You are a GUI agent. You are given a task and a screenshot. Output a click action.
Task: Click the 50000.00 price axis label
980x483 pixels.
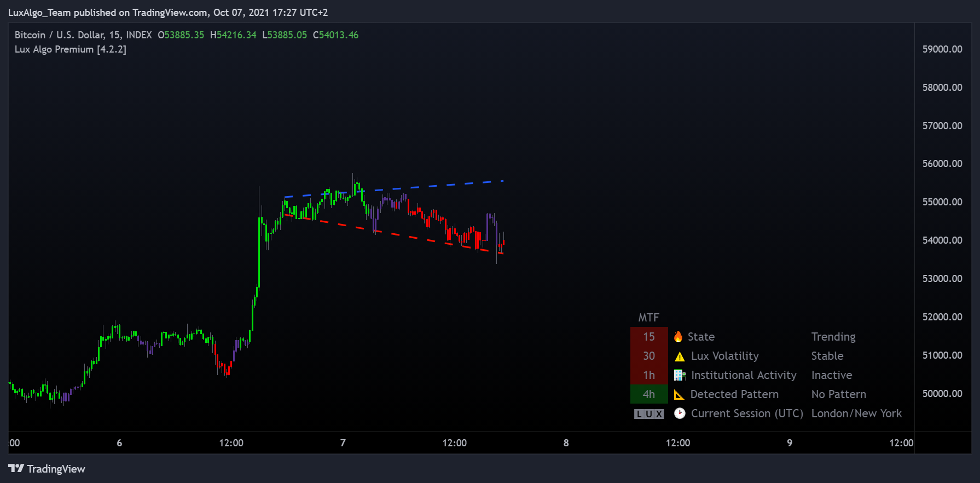[x=942, y=394]
